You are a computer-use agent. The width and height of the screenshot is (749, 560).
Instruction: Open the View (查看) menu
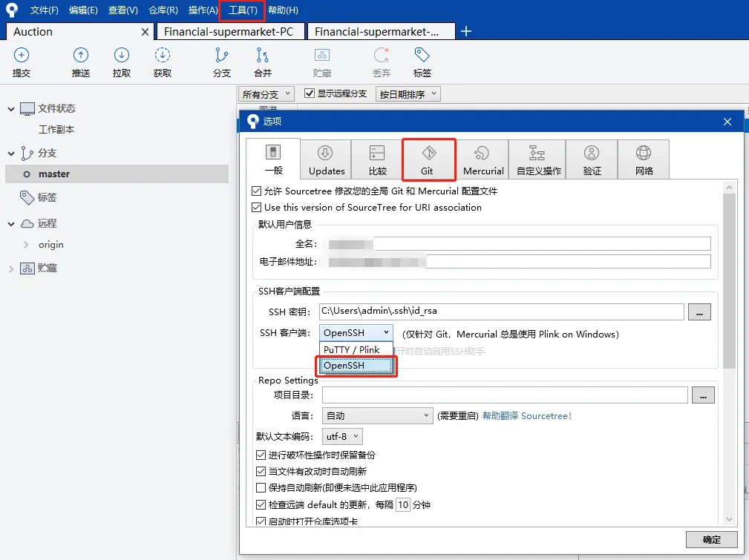[122, 10]
